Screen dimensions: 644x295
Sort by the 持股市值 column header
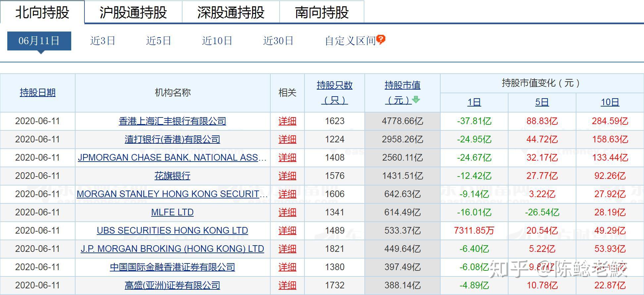click(402, 93)
